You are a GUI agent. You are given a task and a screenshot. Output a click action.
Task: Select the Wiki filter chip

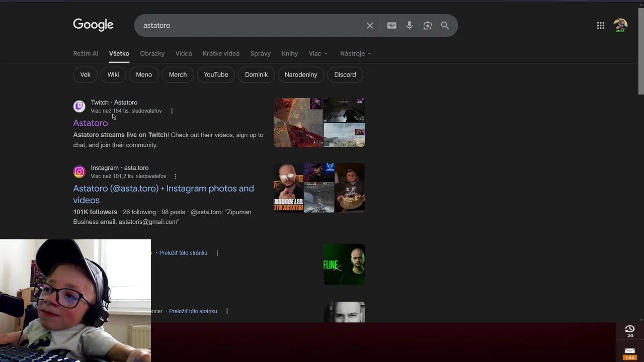coord(113,74)
